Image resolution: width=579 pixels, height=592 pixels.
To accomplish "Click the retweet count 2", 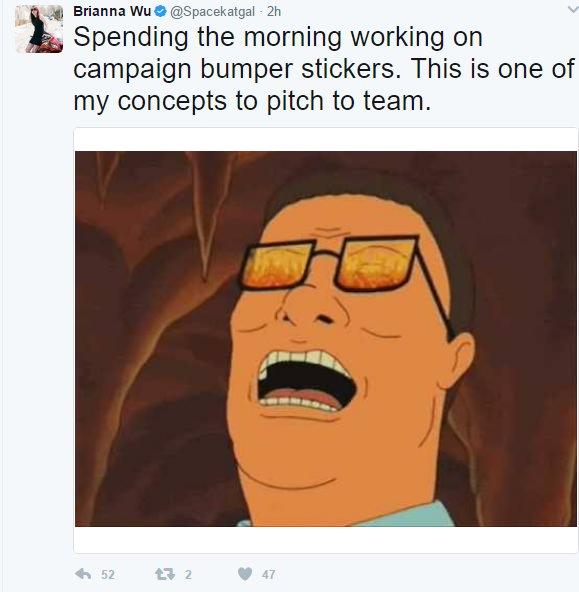I will tap(188, 575).
